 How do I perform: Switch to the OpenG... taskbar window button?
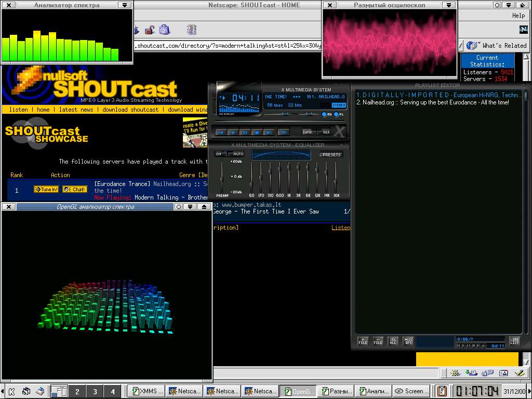pos(299,391)
